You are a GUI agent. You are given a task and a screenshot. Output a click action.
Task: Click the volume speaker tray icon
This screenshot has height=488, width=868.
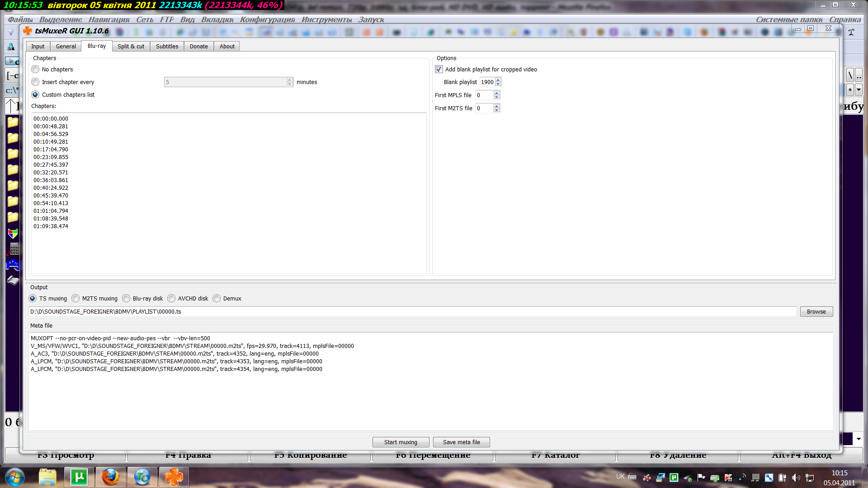tap(796, 478)
